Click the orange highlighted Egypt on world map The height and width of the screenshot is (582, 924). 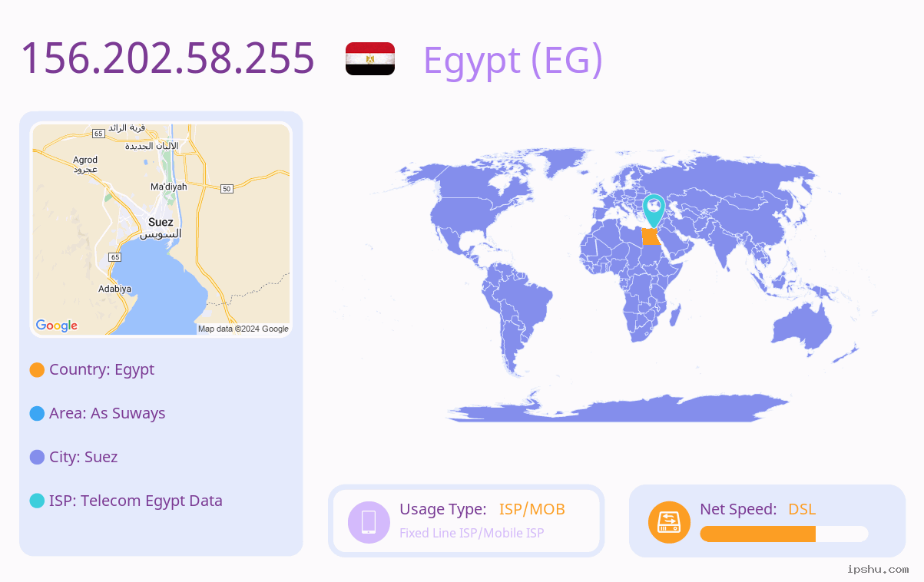[651, 236]
